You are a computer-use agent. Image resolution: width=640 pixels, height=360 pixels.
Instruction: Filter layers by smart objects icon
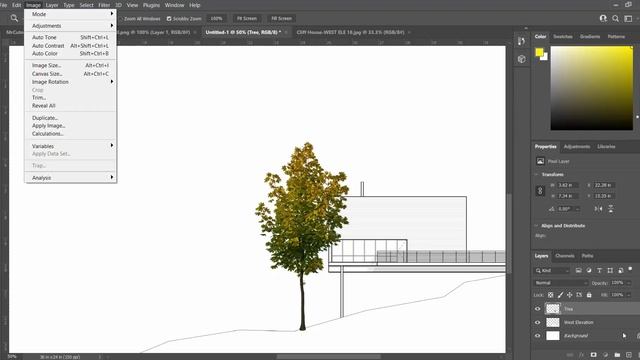pos(620,270)
